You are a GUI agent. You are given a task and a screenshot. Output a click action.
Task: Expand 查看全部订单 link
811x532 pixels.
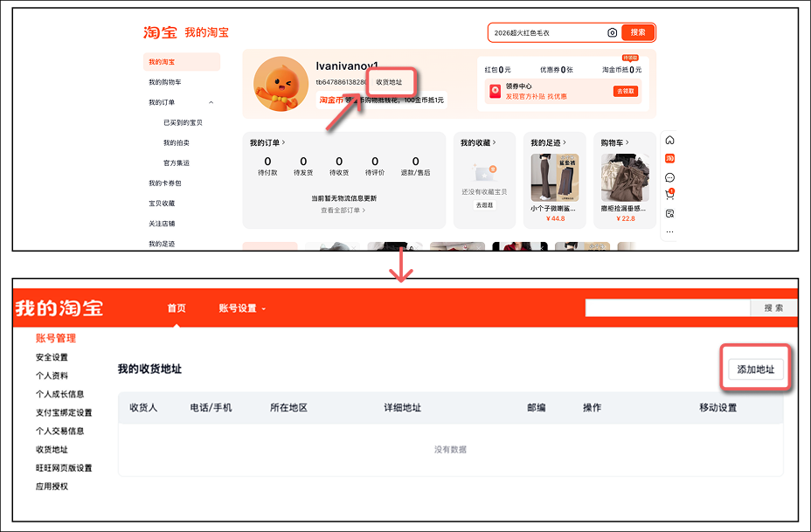(343, 211)
